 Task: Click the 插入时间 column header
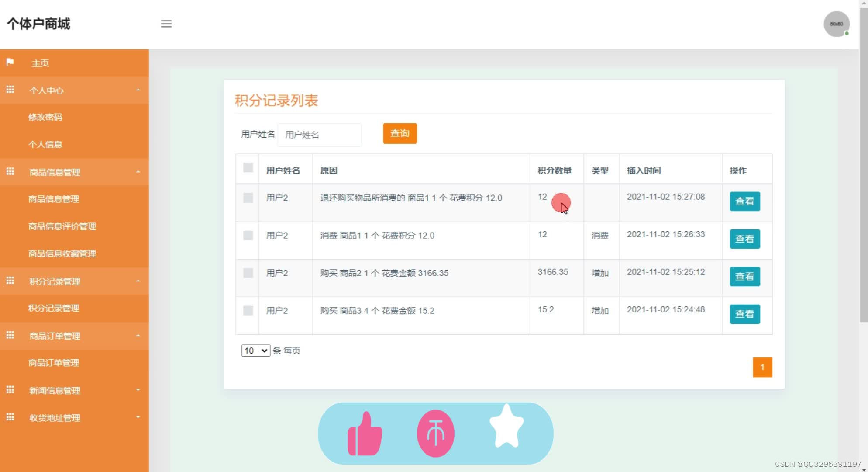pyautogui.click(x=644, y=170)
